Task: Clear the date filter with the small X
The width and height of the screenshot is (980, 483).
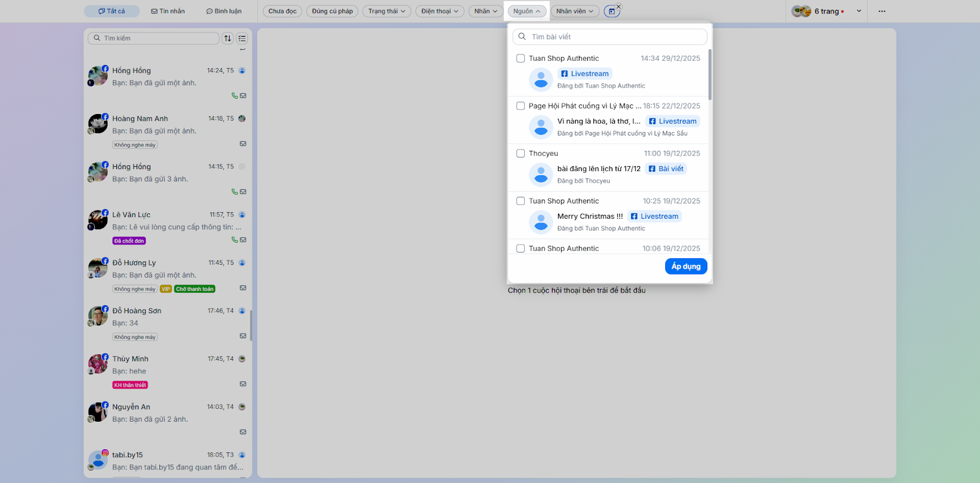Action: (x=619, y=6)
